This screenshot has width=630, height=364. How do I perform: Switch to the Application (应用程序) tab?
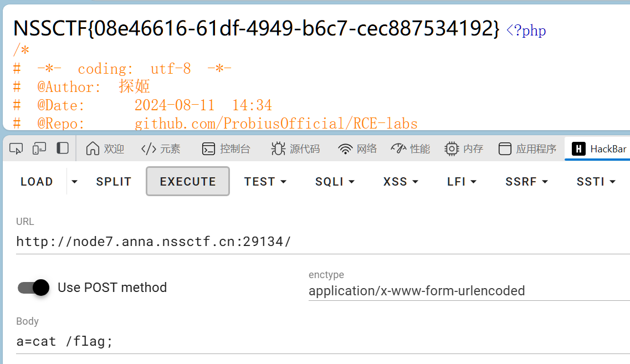point(527,148)
